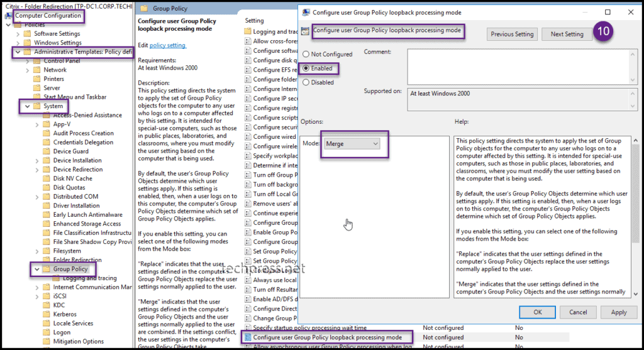The height and width of the screenshot is (350, 644).
Task: Select the Mitigation Options folder icon
Action: click(47, 341)
